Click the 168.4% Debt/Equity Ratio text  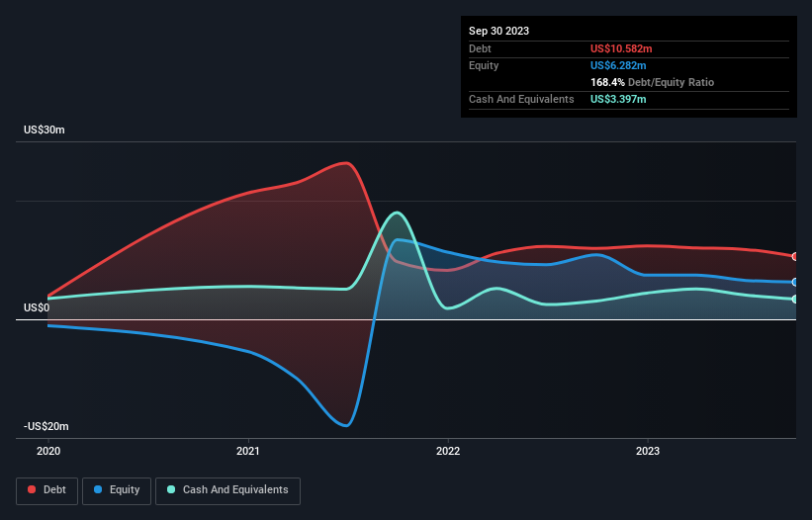click(x=652, y=82)
